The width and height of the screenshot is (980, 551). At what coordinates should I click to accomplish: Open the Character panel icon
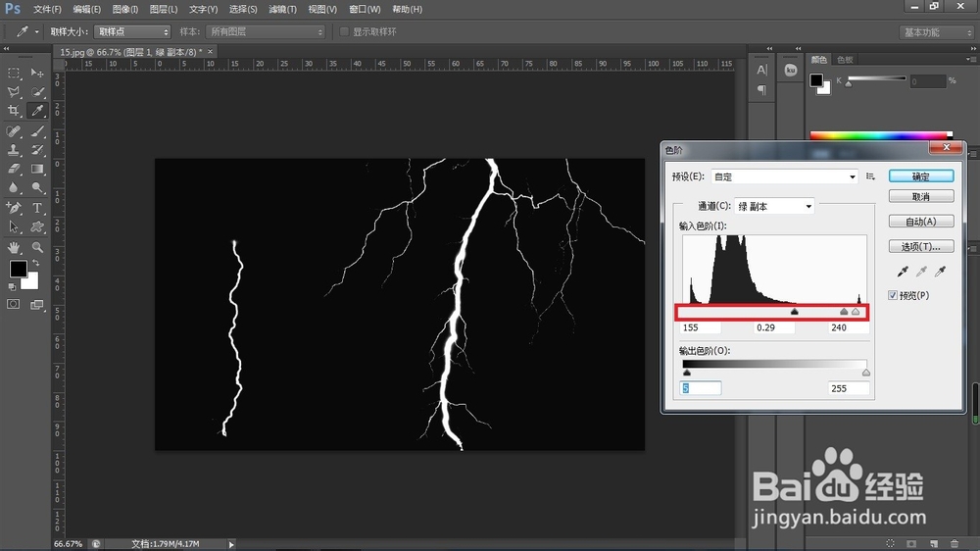[761, 70]
